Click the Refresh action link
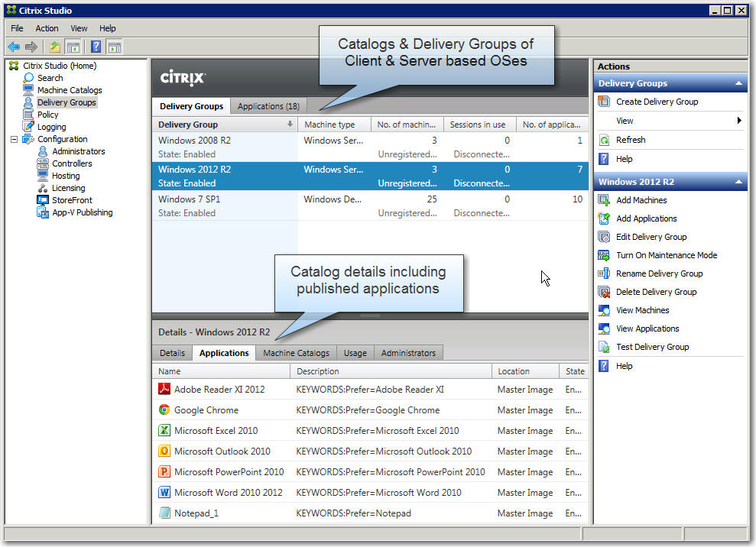756x547 pixels. (x=631, y=140)
